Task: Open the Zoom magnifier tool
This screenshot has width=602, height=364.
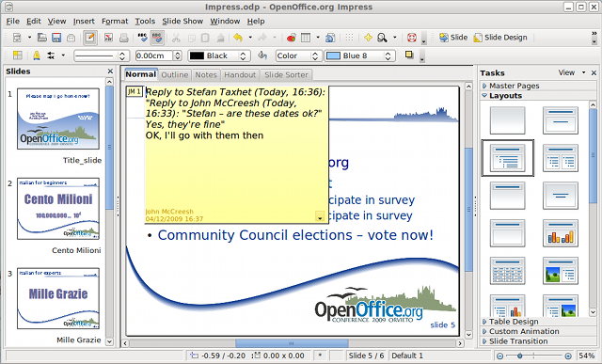Action: (x=382, y=38)
